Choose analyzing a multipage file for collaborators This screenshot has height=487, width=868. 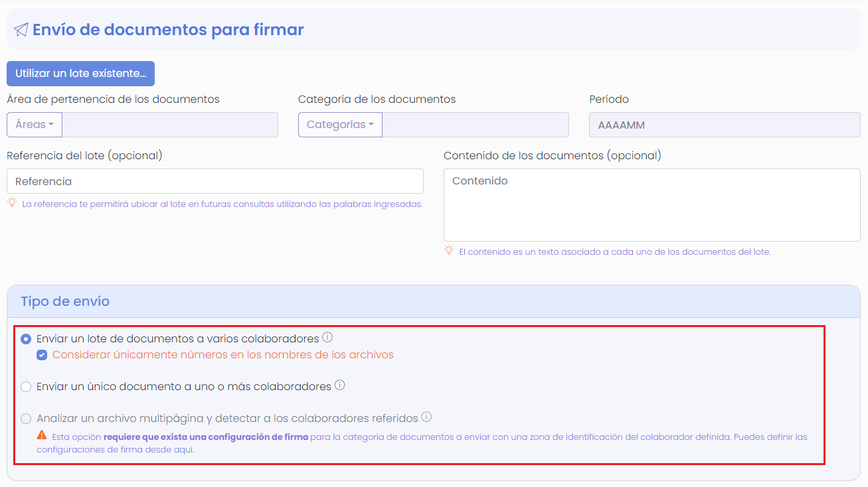[25, 418]
